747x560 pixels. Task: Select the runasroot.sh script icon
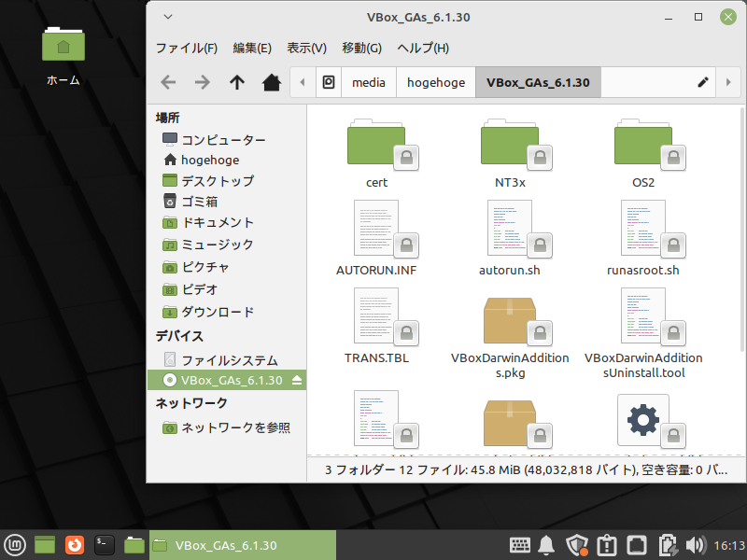point(643,228)
